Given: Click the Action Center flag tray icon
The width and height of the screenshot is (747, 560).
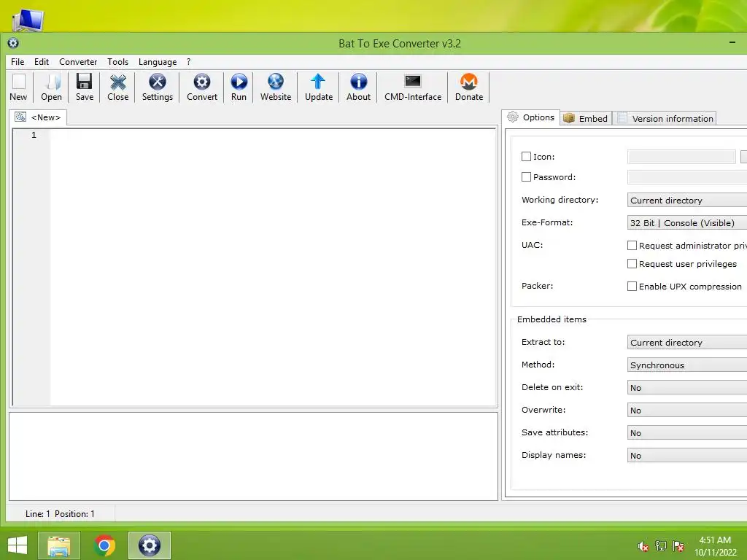Looking at the screenshot, I should pyautogui.click(x=678, y=546).
